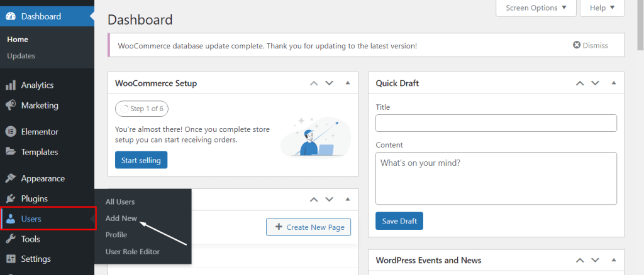Image resolution: width=644 pixels, height=275 pixels.
Task: Click the Analytics bar chart icon
Action: coord(11,85)
